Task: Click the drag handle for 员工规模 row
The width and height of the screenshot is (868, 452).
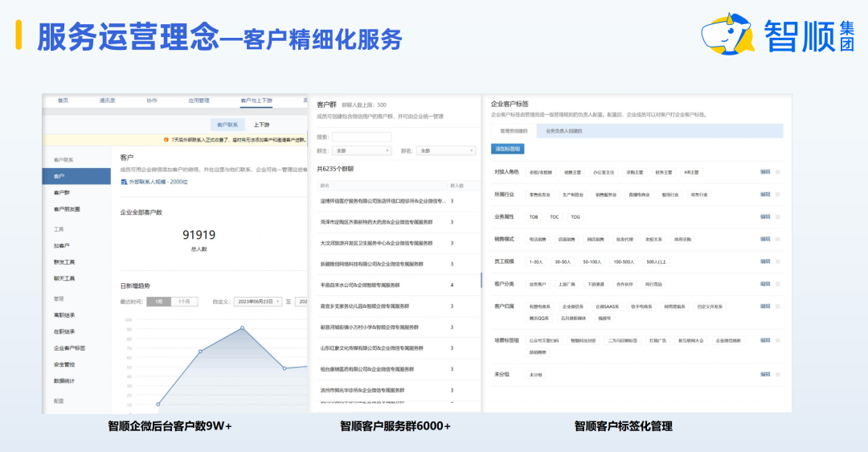Action: [x=777, y=261]
